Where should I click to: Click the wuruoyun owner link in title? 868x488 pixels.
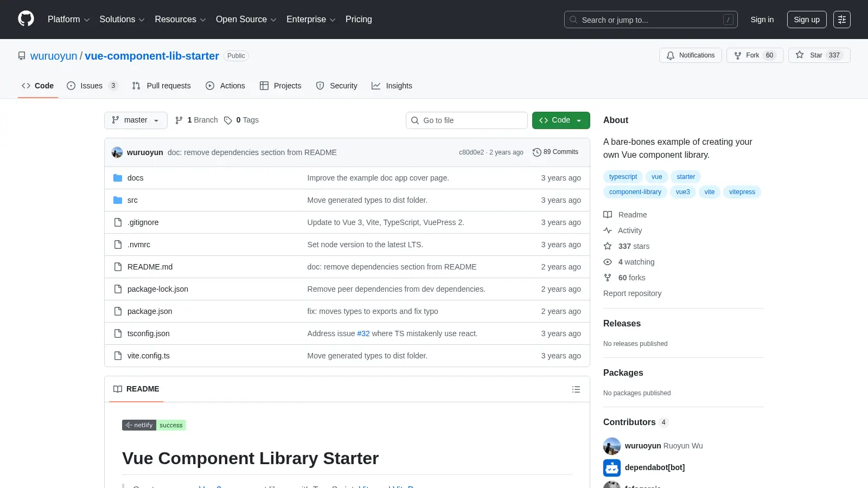coord(54,56)
